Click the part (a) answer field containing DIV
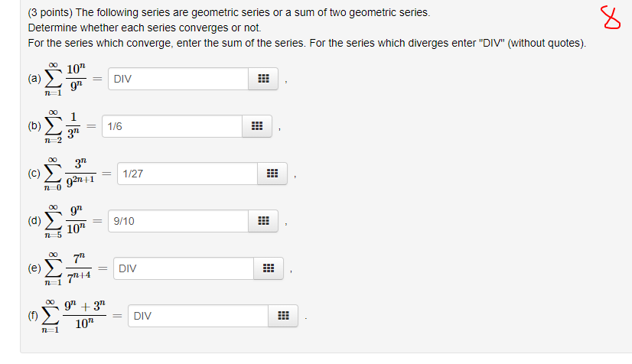This screenshot has width=632, height=364. (177, 79)
